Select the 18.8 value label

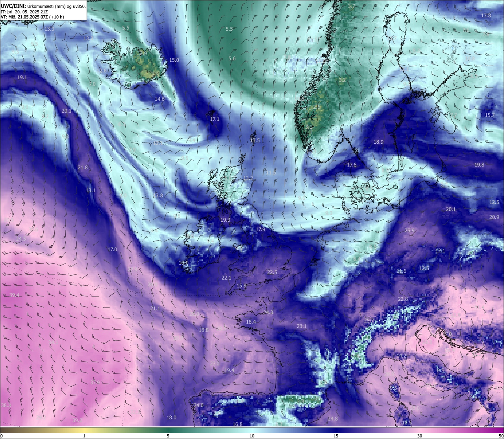(204, 330)
